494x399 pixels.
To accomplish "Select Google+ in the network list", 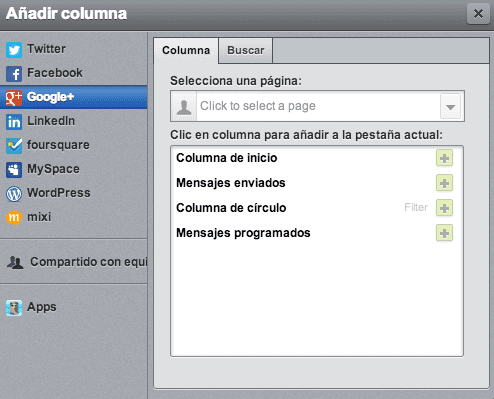I will coord(74,97).
